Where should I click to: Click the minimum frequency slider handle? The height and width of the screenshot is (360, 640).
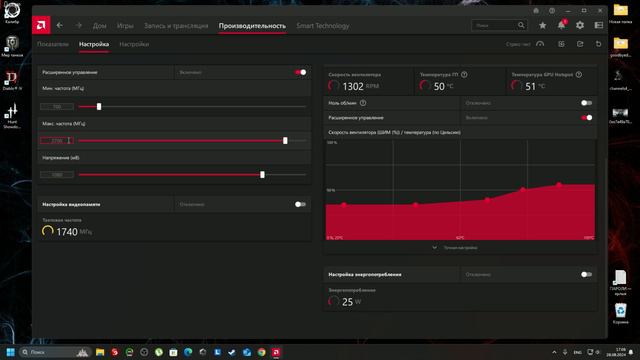click(x=99, y=107)
